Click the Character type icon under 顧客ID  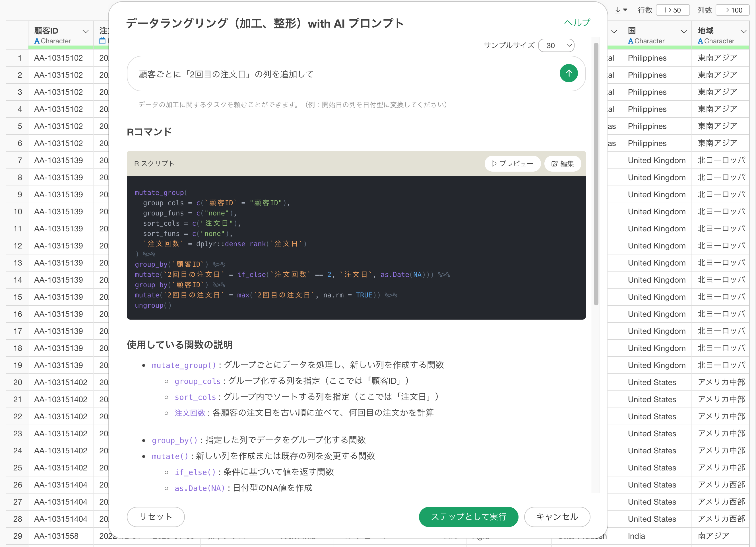pyautogui.click(x=37, y=41)
